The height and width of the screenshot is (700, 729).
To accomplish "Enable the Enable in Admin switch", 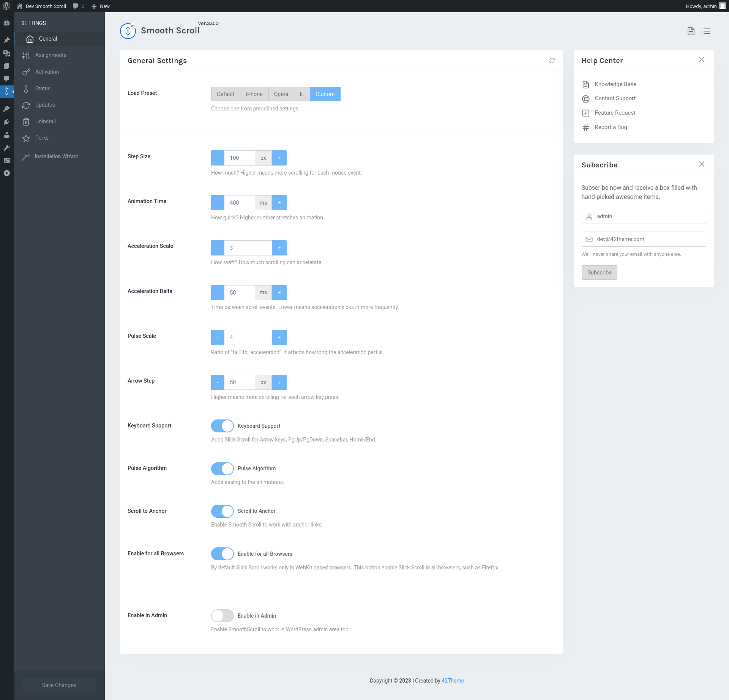I will (x=222, y=616).
